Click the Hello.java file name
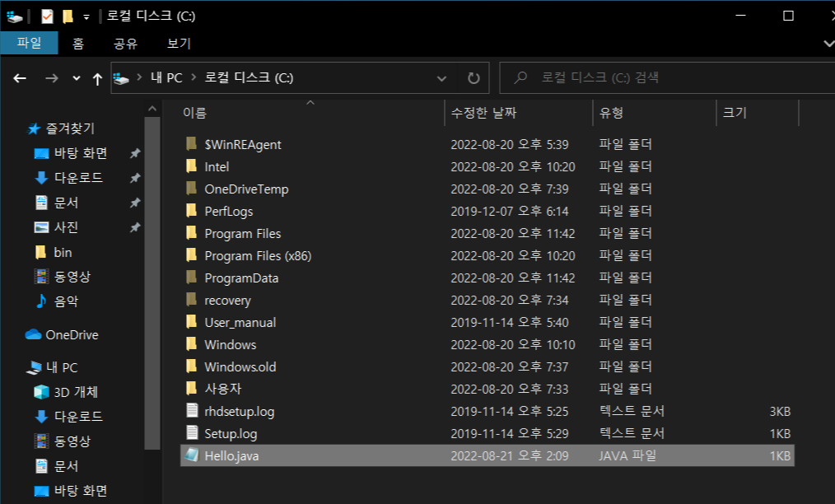Screen dimensions: 835x504 pyautogui.click(x=231, y=456)
